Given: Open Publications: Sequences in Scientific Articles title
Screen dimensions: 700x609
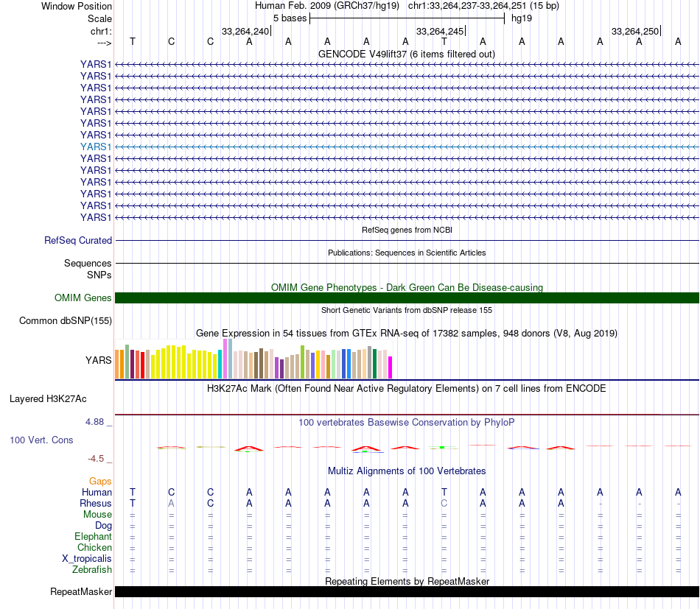Looking at the screenshot, I should point(407,253).
